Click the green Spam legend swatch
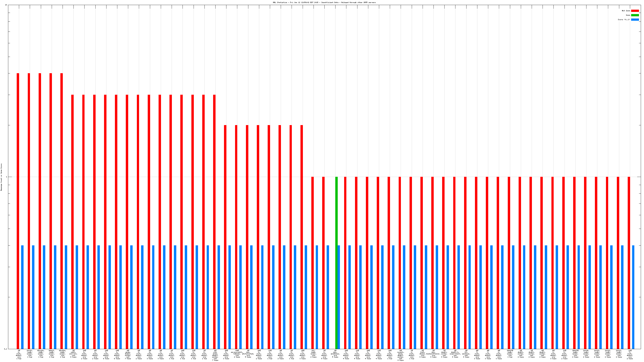The height and width of the screenshot is (362, 644). (635, 15)
